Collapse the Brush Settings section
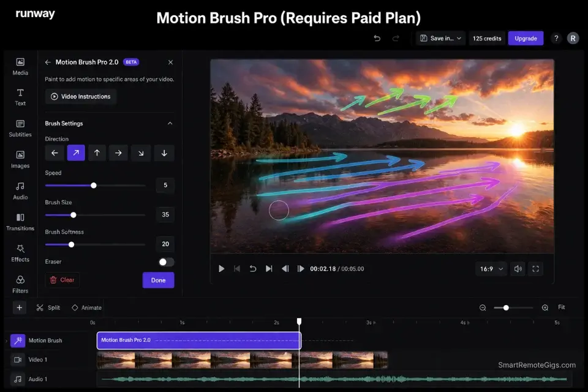Screen dimensions: 588x392 170,123
